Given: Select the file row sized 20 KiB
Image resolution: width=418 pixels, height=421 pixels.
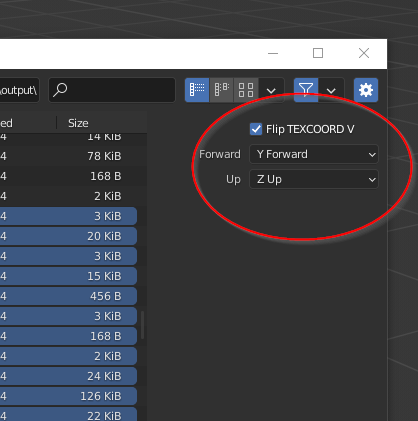Looking at the screenshot, I should (68, 236).
